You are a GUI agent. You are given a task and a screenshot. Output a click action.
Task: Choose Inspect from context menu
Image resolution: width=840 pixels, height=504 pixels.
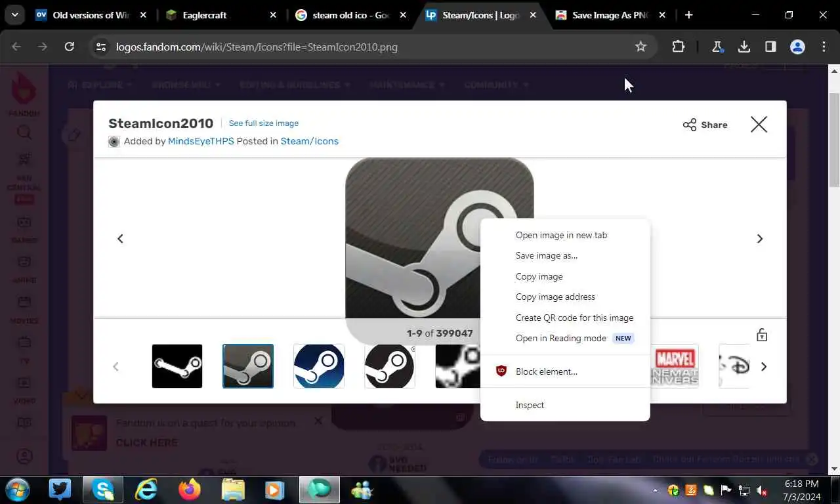pyautogui.click(x=565, y=405)
